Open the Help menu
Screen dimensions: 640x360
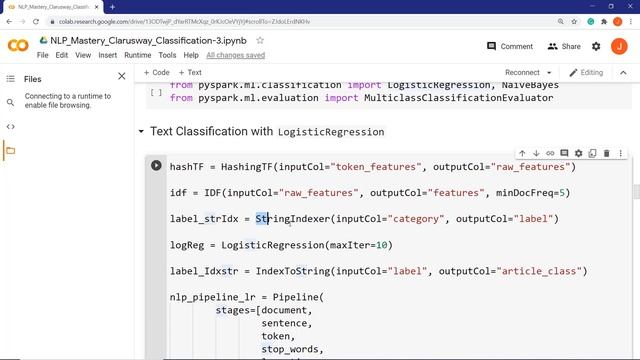191,55
